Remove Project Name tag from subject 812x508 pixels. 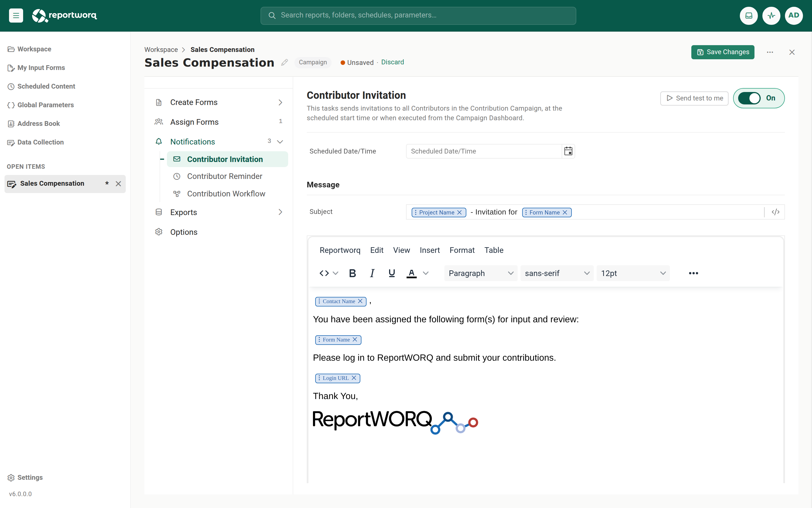[460, 212]
